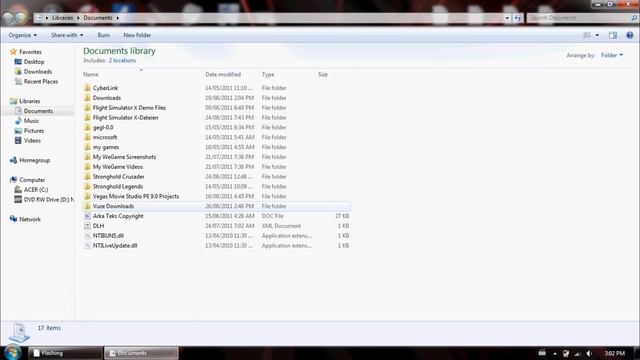Sort by the Size column header
The height and width of the screenshot is (360, 640).
[x=322, y=74]
